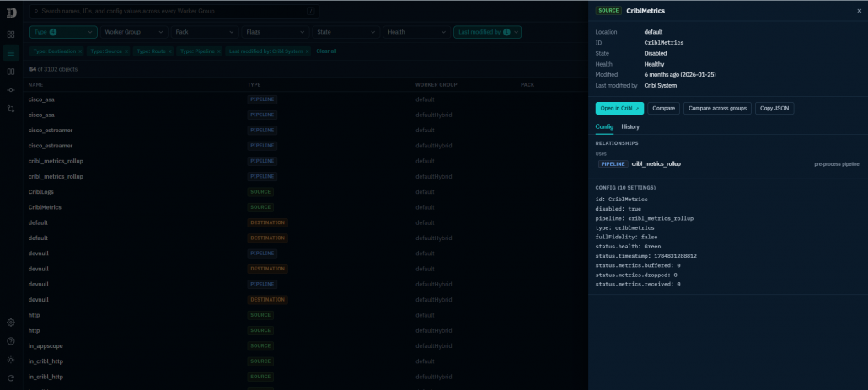The image size is (868, 390).
Task: Select the in_appscope row
Action: [306, 345]
